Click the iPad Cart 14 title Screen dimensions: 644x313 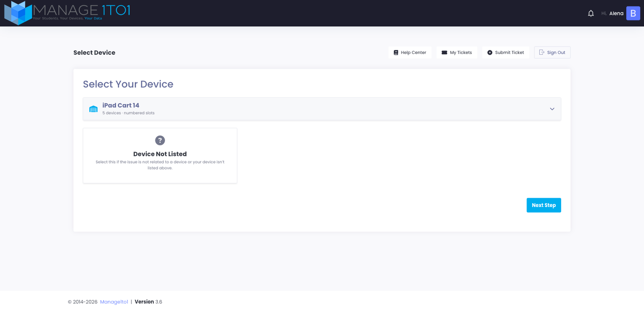pyautogui.click(x=121, y=105)
